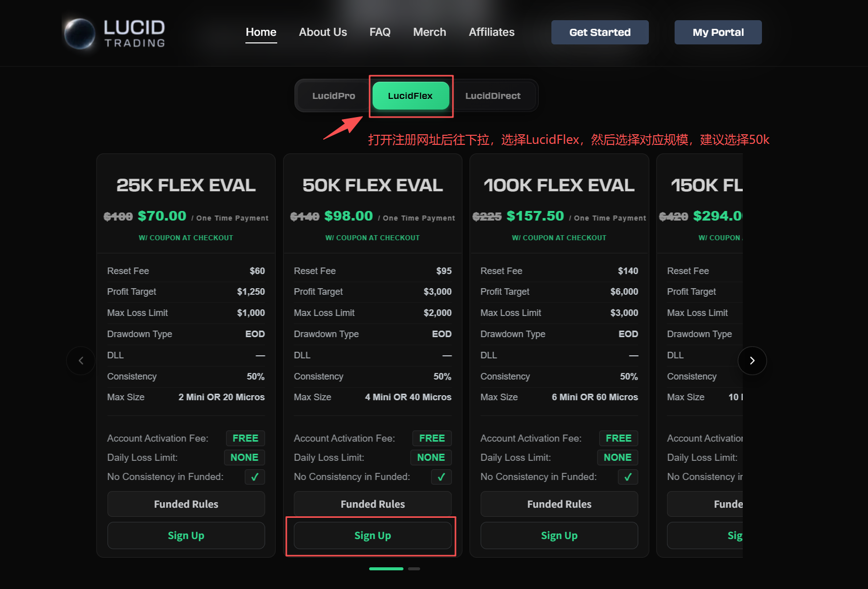Switch to the LucidPro tab

tap(334, 96)
